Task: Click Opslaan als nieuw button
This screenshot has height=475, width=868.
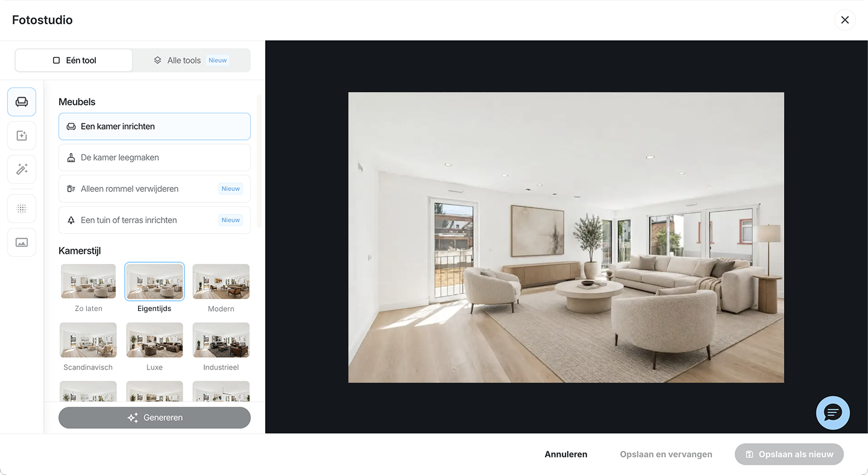Action: tap(789, 455)
